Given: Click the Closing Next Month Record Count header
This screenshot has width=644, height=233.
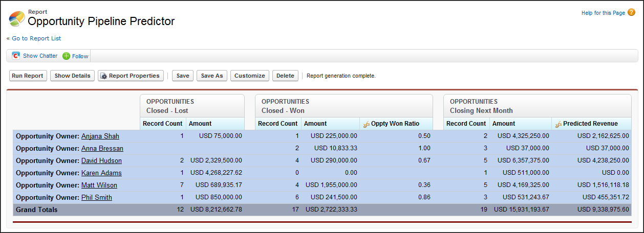Looking at the screenshot, I should coord(466,124).
